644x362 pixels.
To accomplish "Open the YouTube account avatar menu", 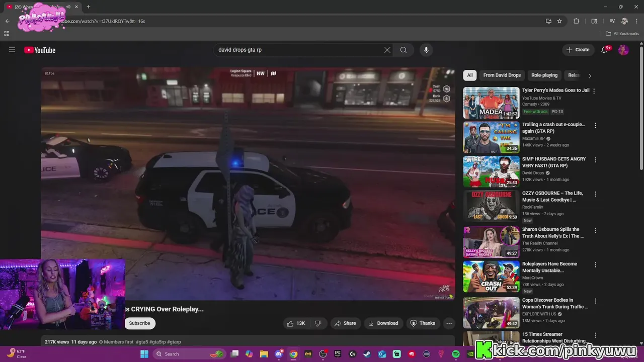I will point(623,50).
